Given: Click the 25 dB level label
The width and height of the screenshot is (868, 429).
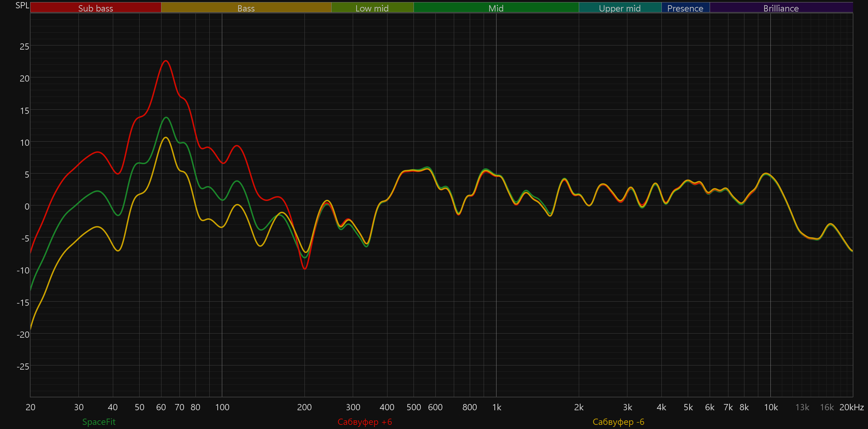Looking at the screenshot, I should (x=24, y=47).
